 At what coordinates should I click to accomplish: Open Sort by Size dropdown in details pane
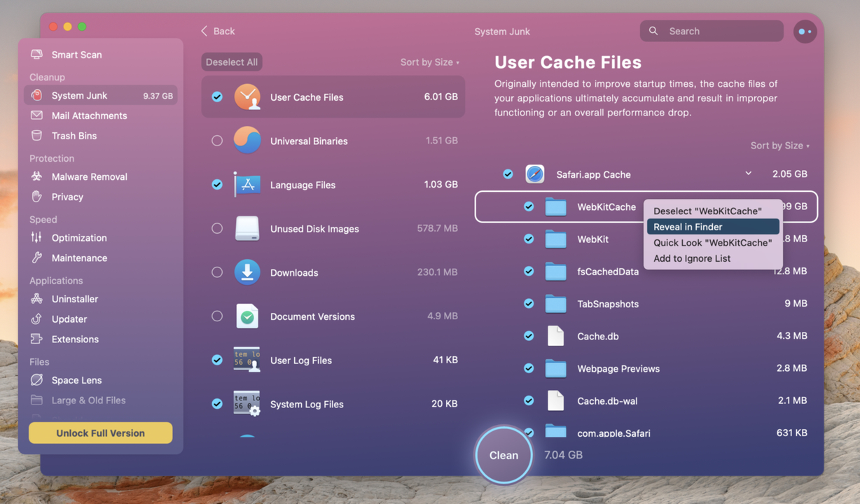pos(779,146)
